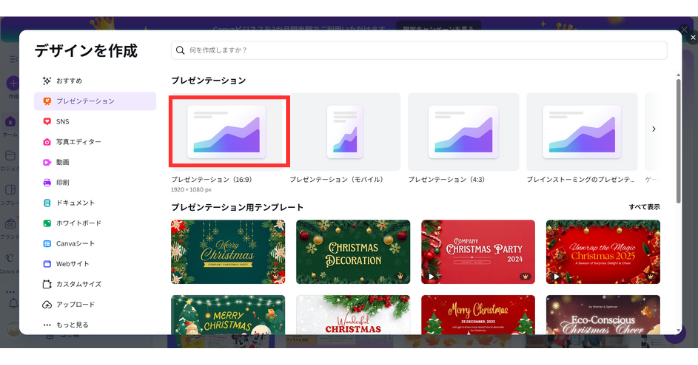Image resolution: width=698 pixels, height=365 pixels.
Task: Select プレゼンテーション (モバイル) thumbnail
Action: (345, 132)
